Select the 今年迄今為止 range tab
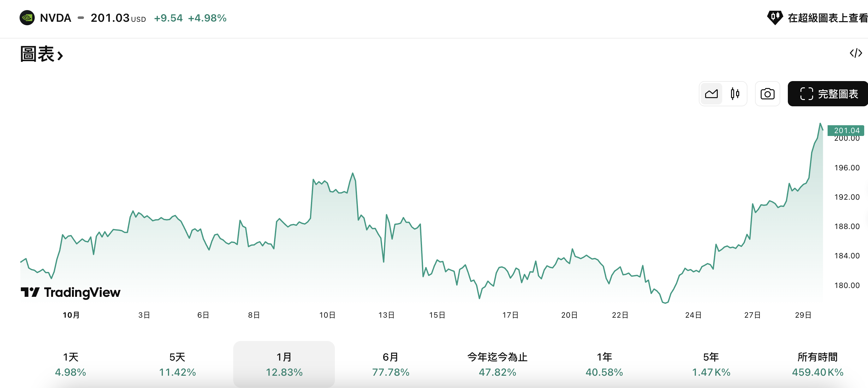 [x=497, y=364]
